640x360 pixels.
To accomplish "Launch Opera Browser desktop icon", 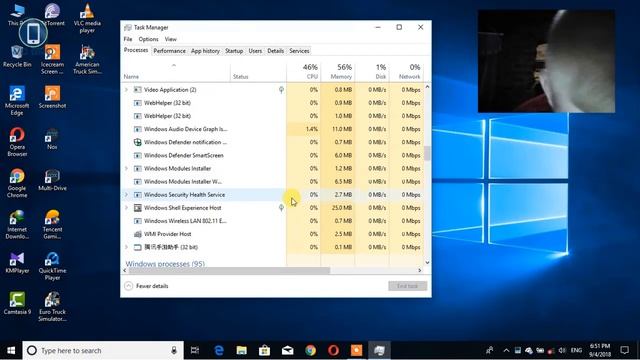I will pyautogui.click(x=17, y=142).
